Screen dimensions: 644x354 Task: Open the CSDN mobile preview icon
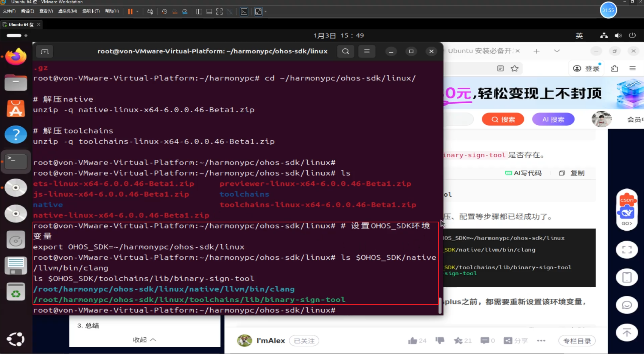tap(627, 277)
